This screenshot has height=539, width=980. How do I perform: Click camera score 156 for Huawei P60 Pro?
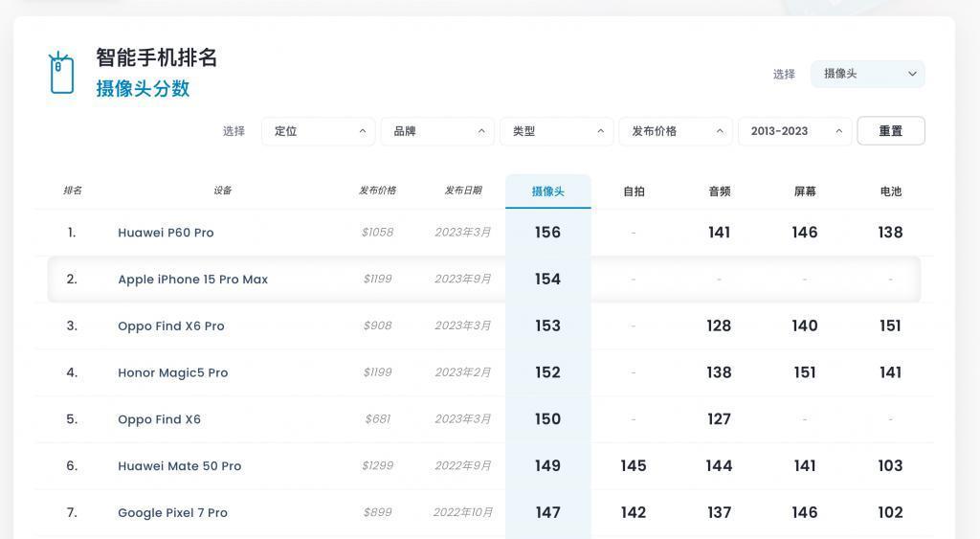pos(547,233)
